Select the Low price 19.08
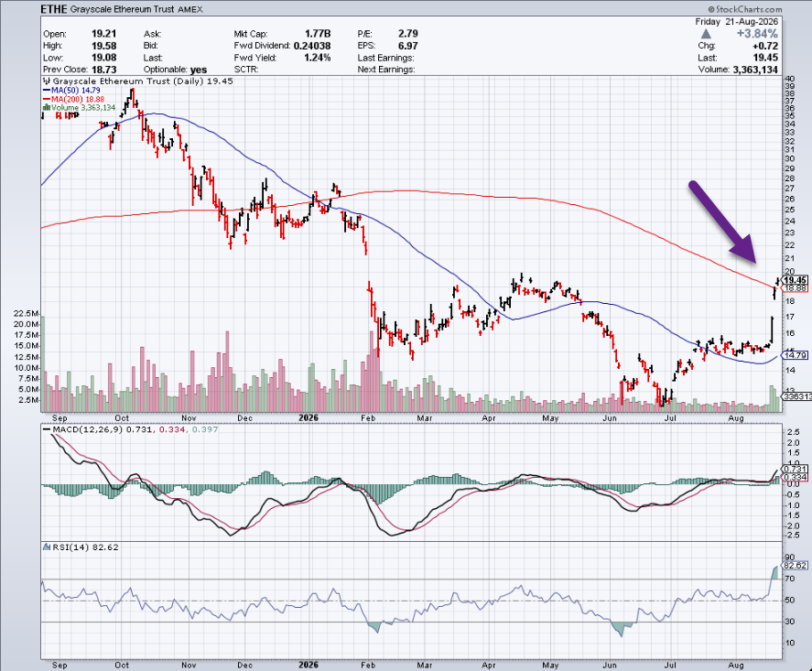This screenshot has width=812, height=671. click(x=104, y=58)
